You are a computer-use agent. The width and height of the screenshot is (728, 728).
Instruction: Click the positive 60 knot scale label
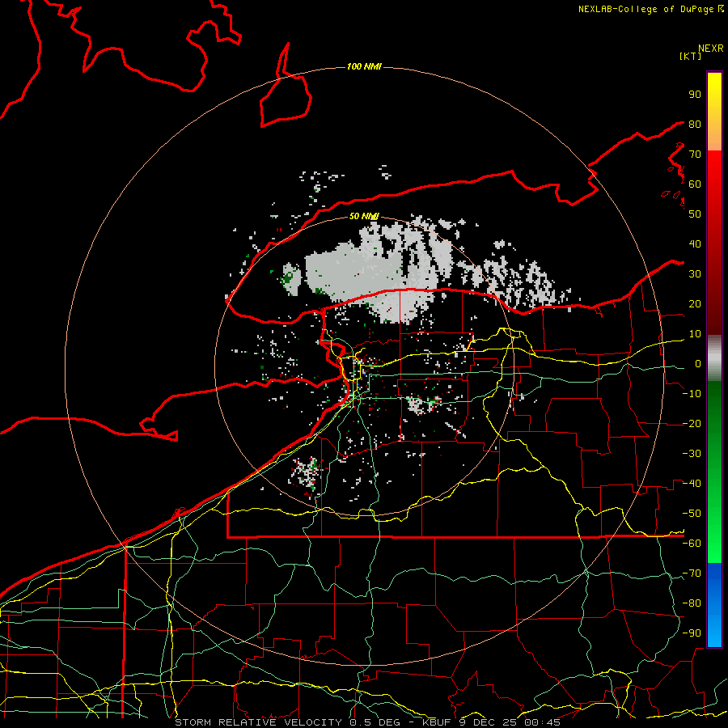695,184
